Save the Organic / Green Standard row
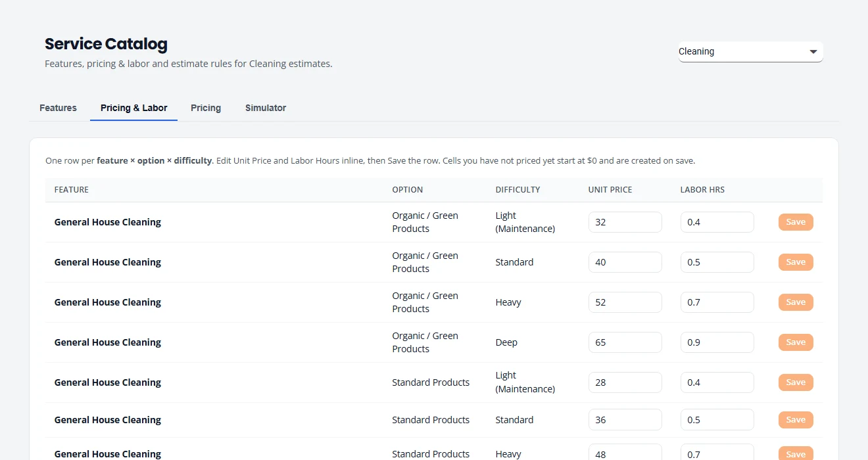 (796, 262)
